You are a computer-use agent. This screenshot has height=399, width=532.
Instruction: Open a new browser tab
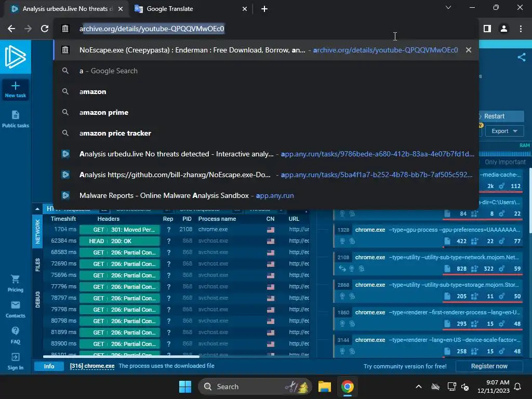264,9
